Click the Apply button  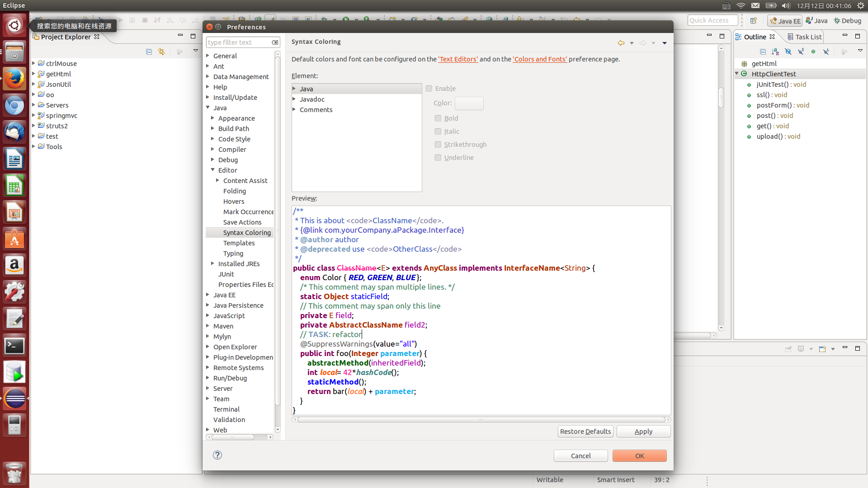coord(643,432)
